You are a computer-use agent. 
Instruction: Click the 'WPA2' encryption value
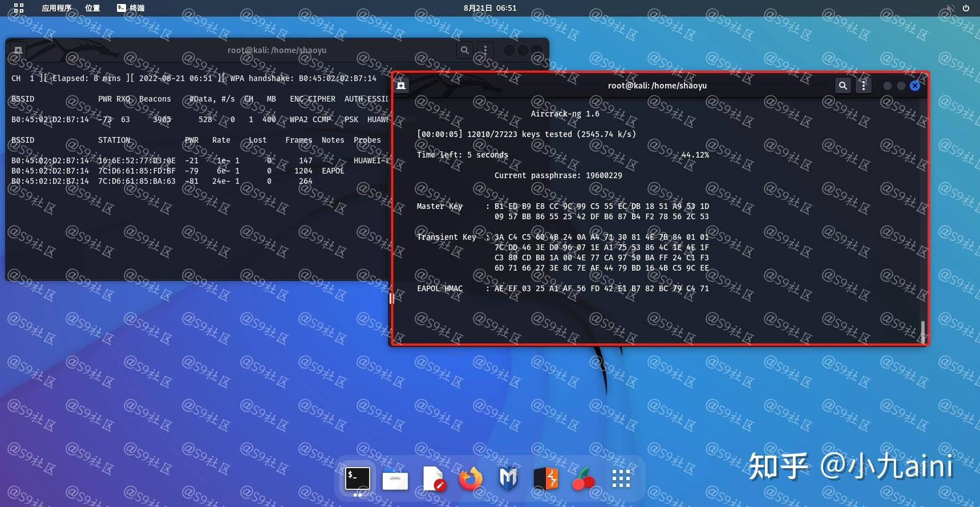pos(298,119)
